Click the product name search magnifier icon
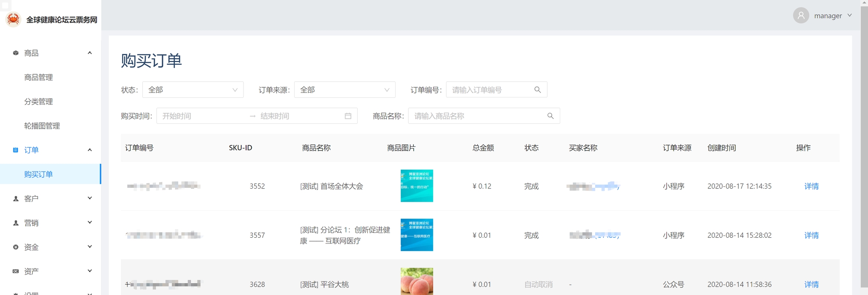868x295 pixels. coord(550,116)
